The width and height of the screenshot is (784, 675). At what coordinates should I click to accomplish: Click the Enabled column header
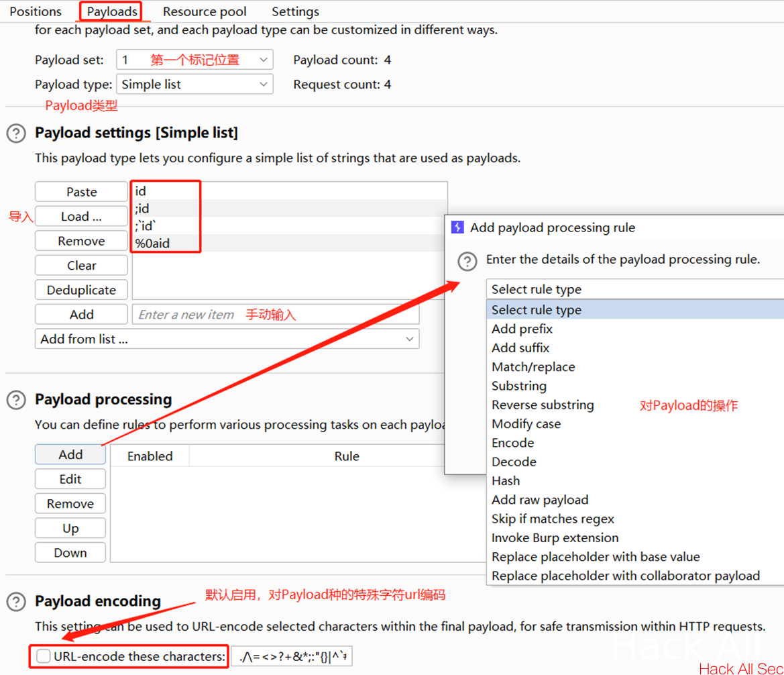(150, 456)
